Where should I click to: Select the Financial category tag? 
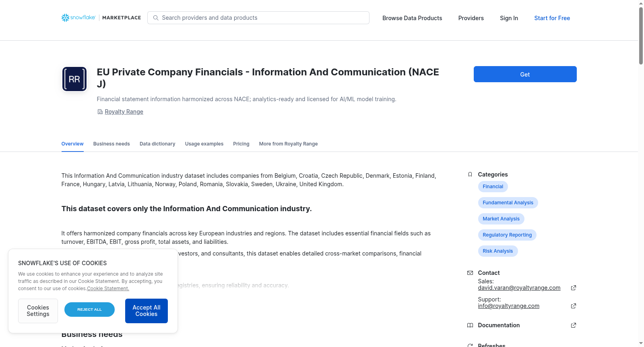point(493,187)
